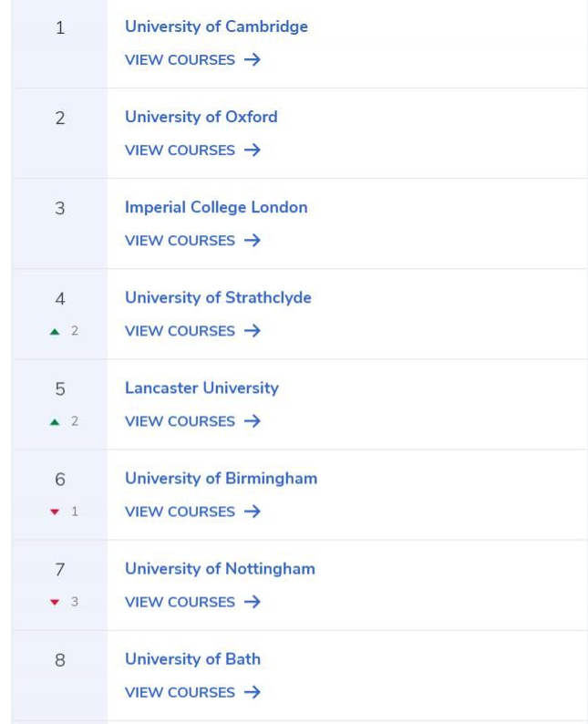Open the University of Bath link
The width and height of the screenshot is (588, 724).
point(192,659)
